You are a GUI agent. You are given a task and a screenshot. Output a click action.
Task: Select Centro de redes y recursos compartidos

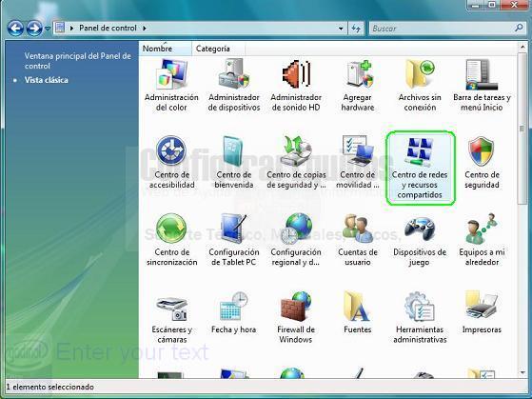(420, 169)
